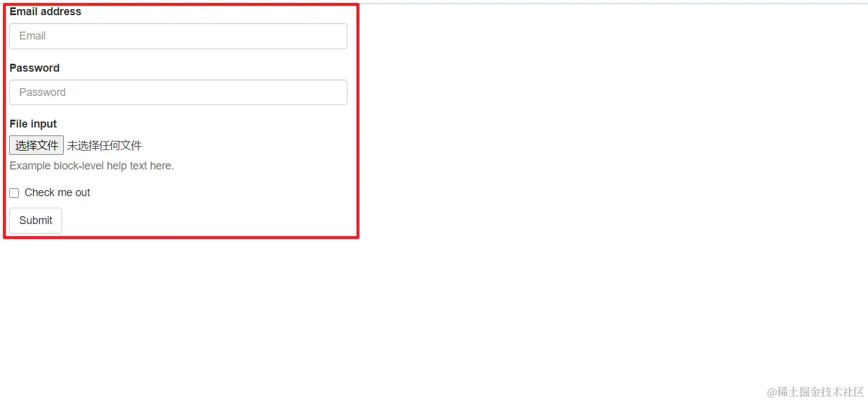Click the Email address label
Viewport: 868px width, 402px height.
(x=46, y=12)
